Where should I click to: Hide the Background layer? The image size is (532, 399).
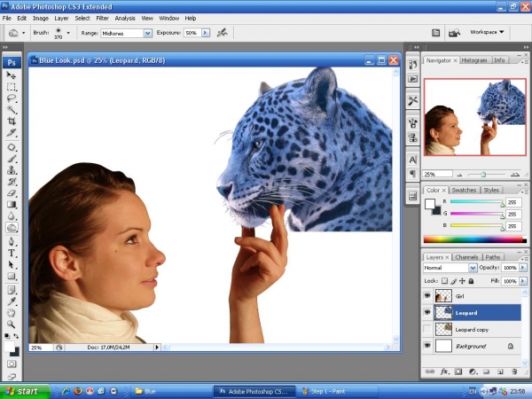pyautogui.click(x=427, y=346)
